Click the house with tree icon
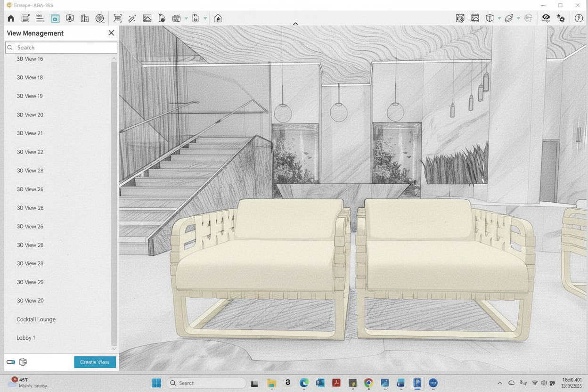Viewport: 588px width, 392px height. coord(218,18)
